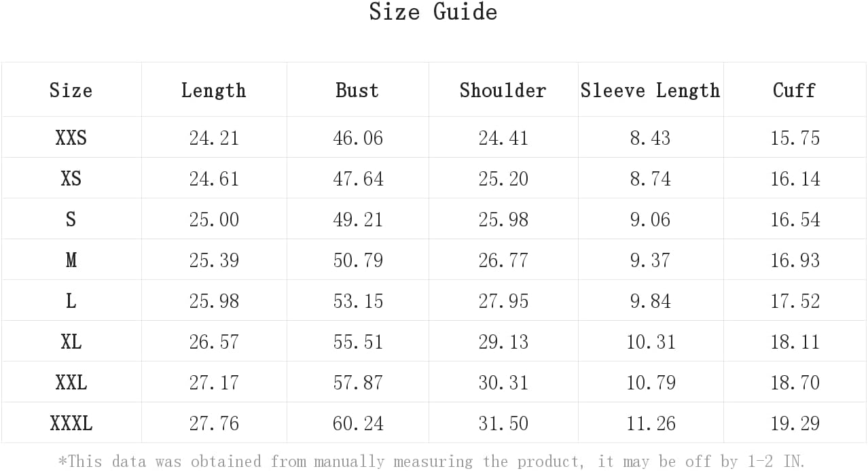Select the M size row label
The image size is (868, 471).
[x=71, y=260]
